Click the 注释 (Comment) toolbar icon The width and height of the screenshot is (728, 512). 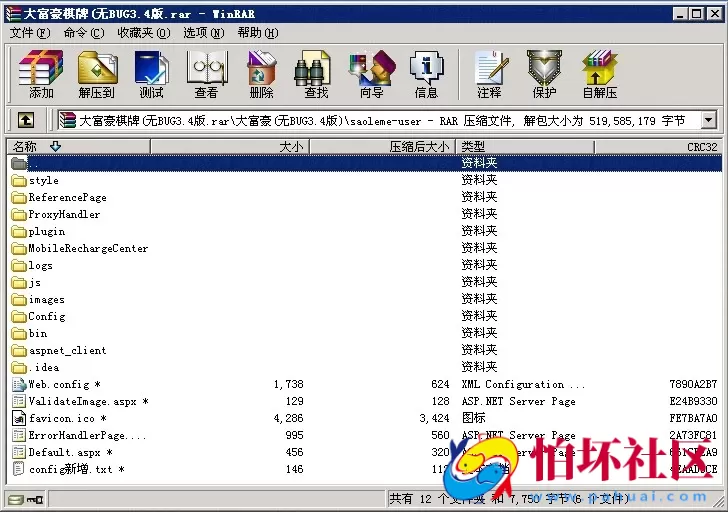(490, 74)
